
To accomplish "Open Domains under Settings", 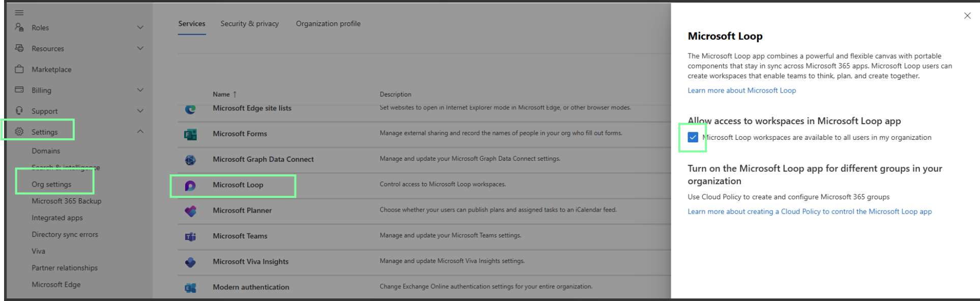I will tap(46, 151).
